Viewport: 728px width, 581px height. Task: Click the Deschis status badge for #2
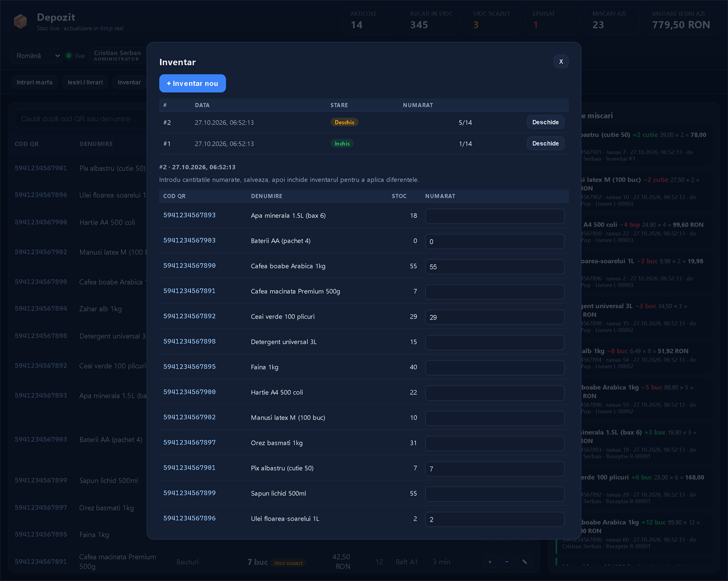(x=344, y=122)
